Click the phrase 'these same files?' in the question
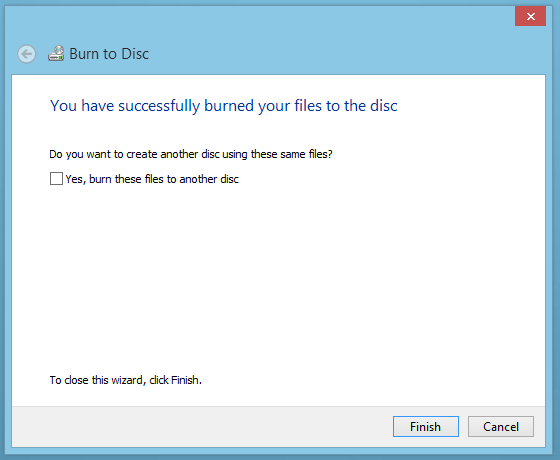 pos(291,154)
